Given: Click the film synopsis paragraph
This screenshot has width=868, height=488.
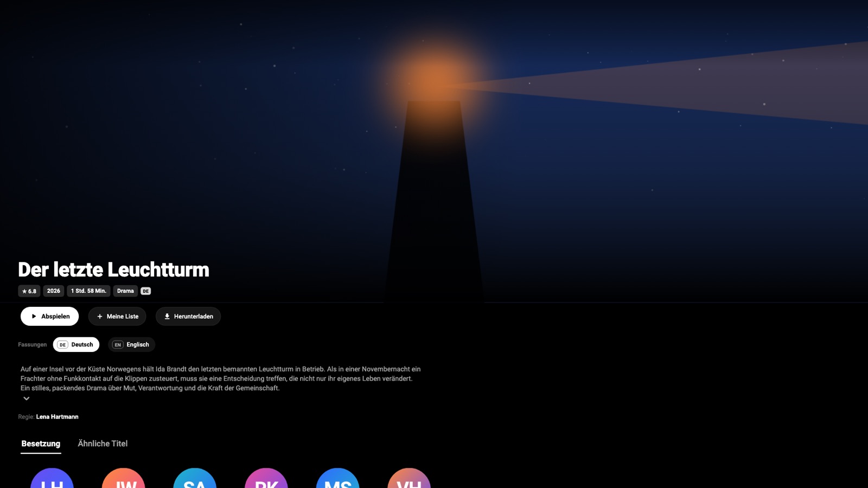Looking at the screenshot, I should [221, 378].
